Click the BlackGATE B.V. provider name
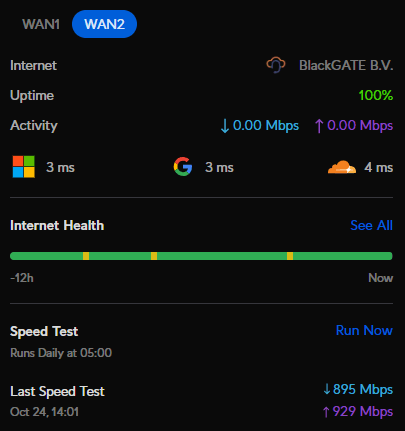 click(x=346, y=65)
